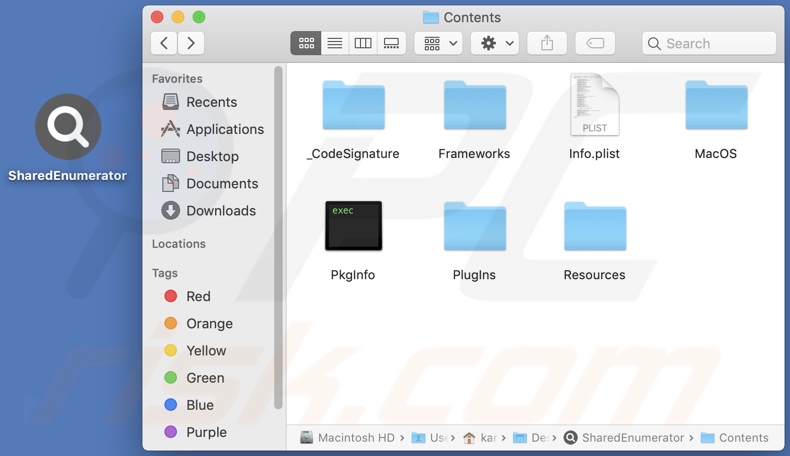Click the Resources folder name label
Image resolution: width=790 pixels, height=456 pixels.
tap(595, 275)
